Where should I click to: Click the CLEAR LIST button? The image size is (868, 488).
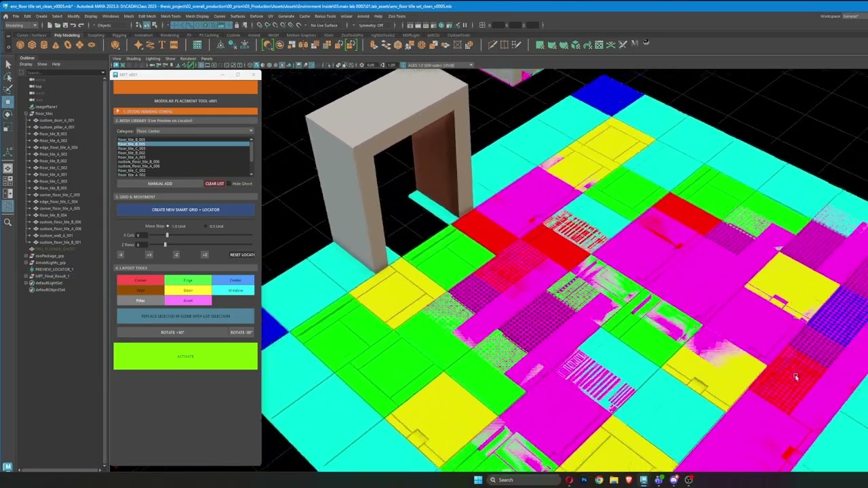[214, 184]
